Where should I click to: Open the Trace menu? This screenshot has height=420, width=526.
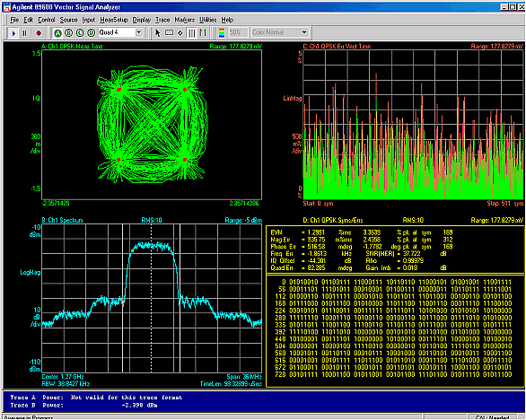tap(162, 20)
